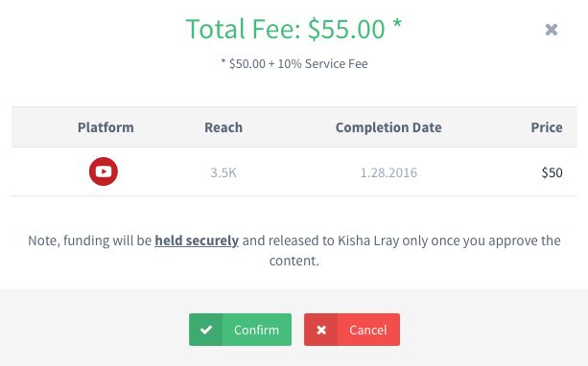588x366 pixels.
Task: Click the 1.28.2016 completion date
Action: [x=388, y=172]
